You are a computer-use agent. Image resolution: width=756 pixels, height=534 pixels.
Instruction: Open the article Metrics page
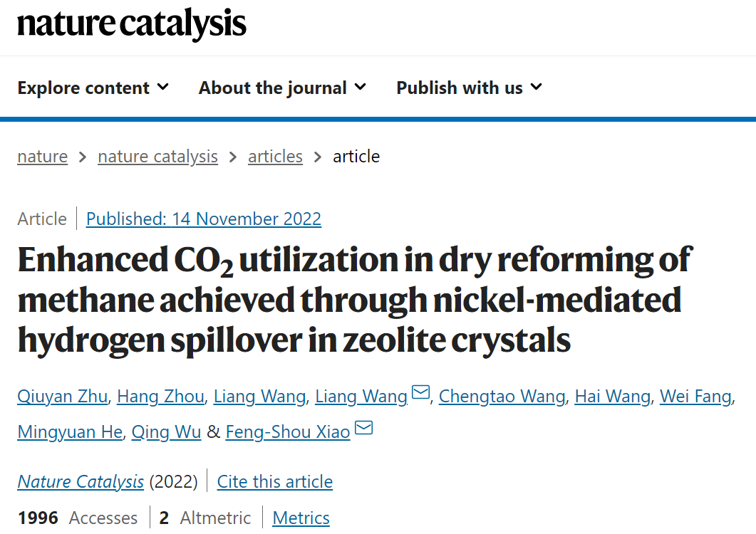301,518
